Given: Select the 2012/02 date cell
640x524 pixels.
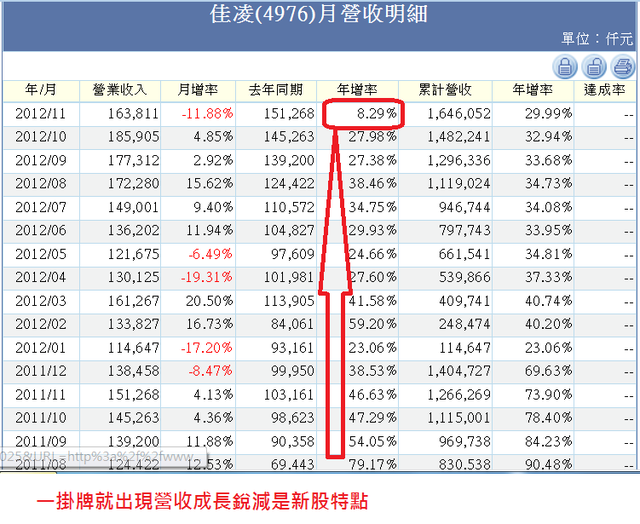Looking at the screenshot, I should (41, 324).
